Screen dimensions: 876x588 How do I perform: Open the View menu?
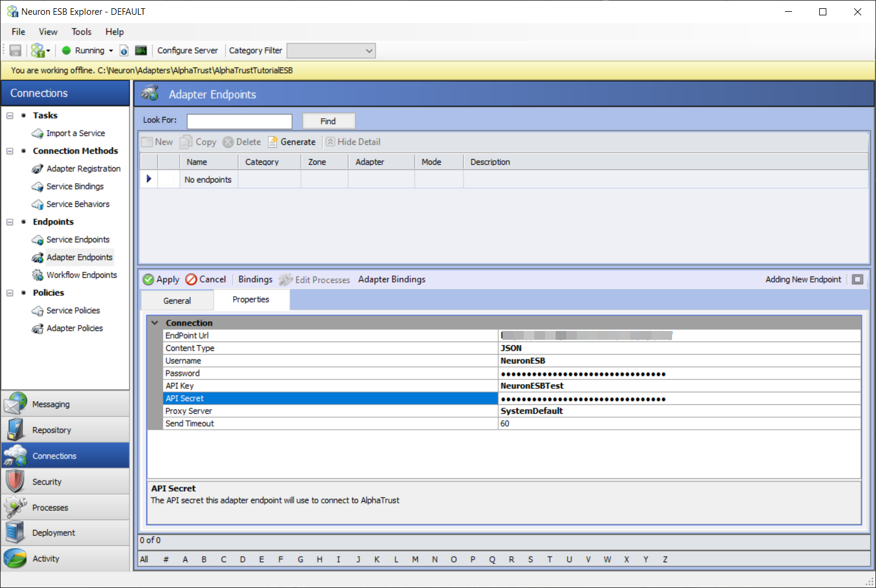pyautogui.click(x=48, y=32)
